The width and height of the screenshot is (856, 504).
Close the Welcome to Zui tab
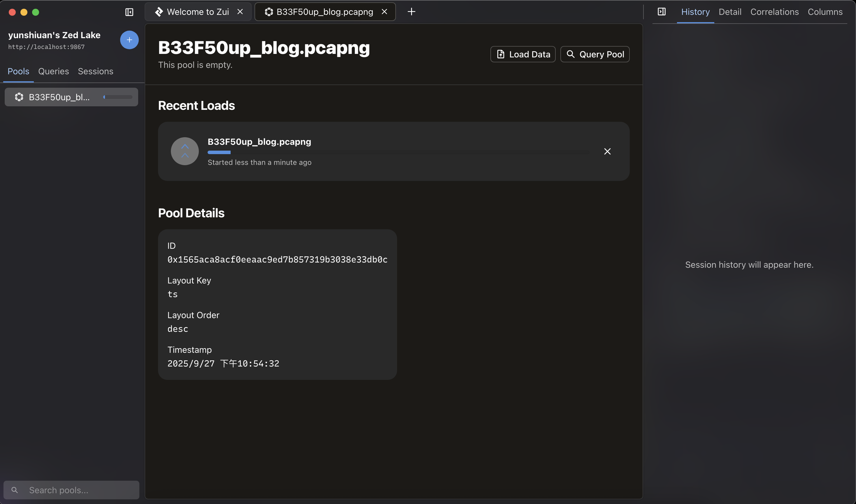click(x=240, y=12)
